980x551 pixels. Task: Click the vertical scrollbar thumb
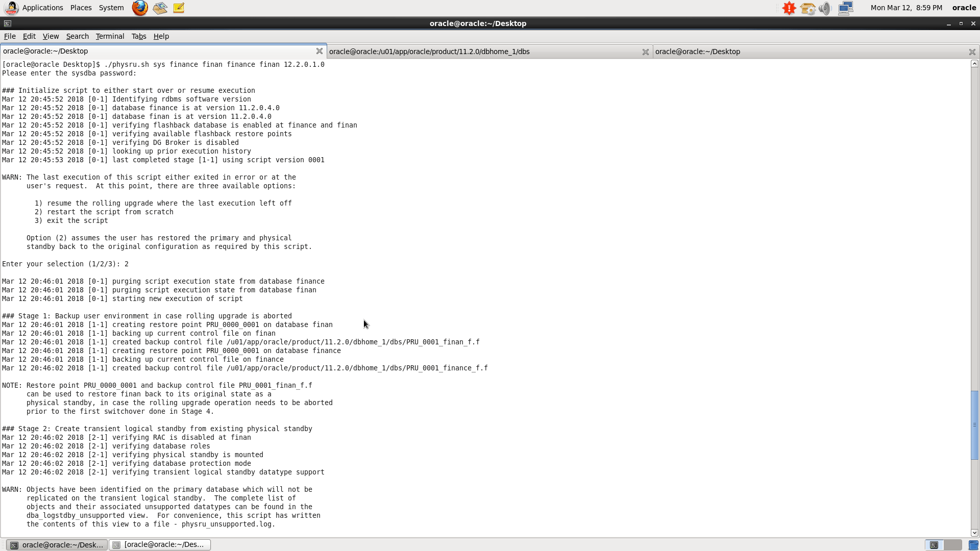(x=974, y=424)
